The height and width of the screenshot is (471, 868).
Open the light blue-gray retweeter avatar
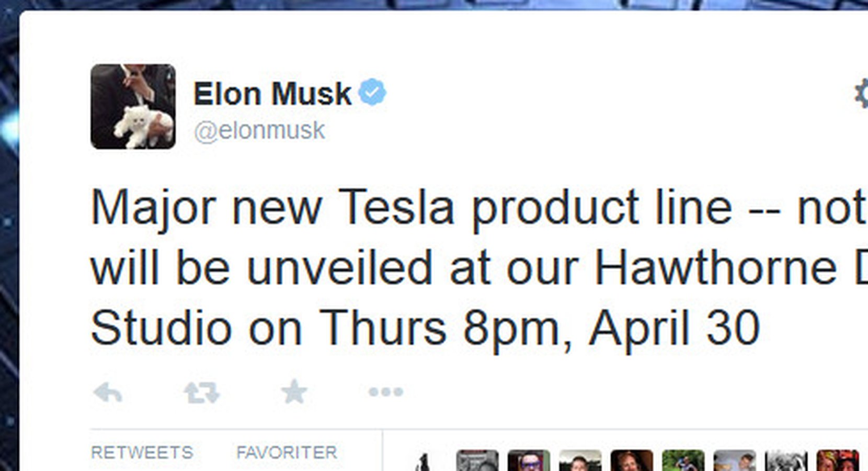(x=735, y=461)
